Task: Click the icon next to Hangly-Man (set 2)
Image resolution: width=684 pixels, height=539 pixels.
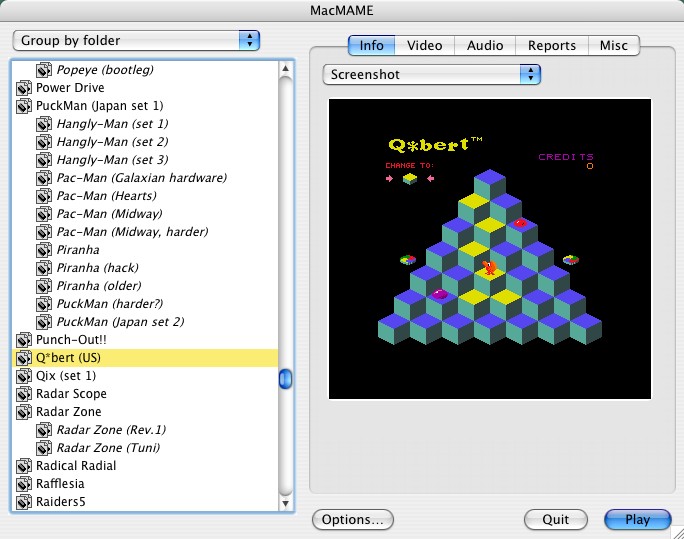Action: 44,142
